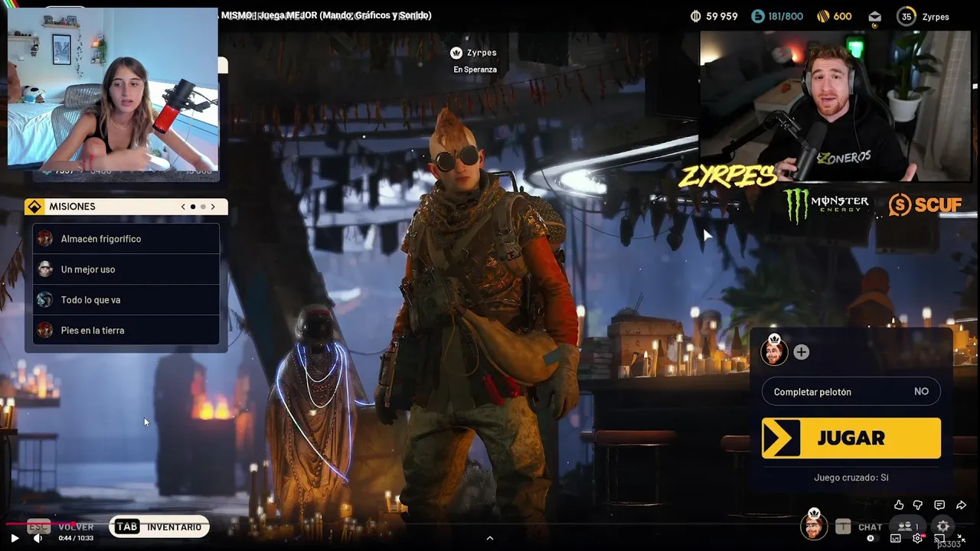Dislike the video with thumbs down
The width and height of the screenshot is (980, 551).
pos(918,505)
